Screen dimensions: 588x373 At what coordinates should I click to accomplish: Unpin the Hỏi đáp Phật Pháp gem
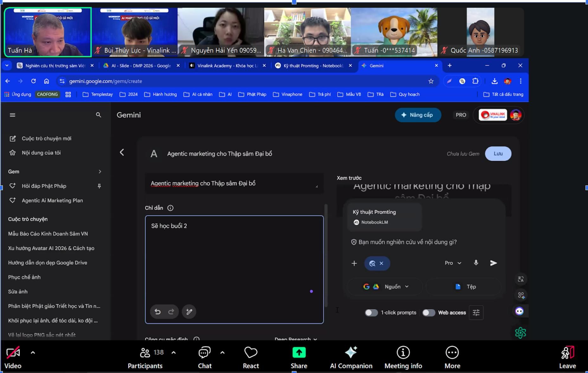(99, 186)
